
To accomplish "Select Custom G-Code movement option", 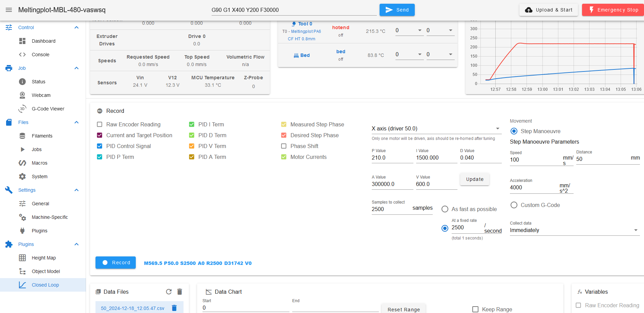I will tap(514, 205).
